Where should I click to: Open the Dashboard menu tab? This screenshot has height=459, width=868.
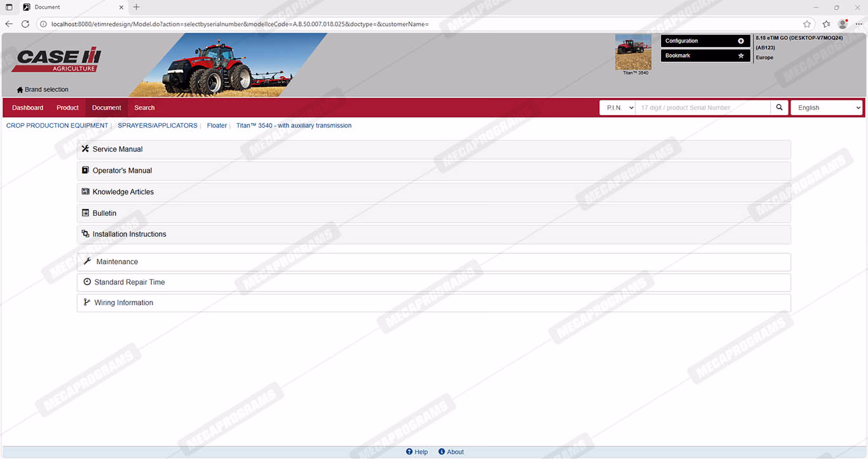coord(27,108)
